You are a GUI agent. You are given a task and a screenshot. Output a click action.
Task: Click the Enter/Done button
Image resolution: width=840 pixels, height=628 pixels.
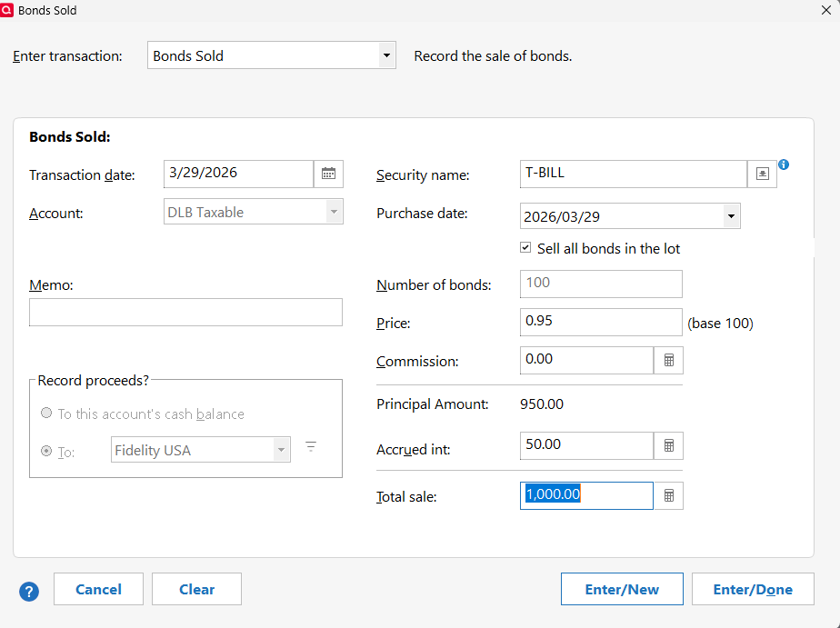(753, 589)
